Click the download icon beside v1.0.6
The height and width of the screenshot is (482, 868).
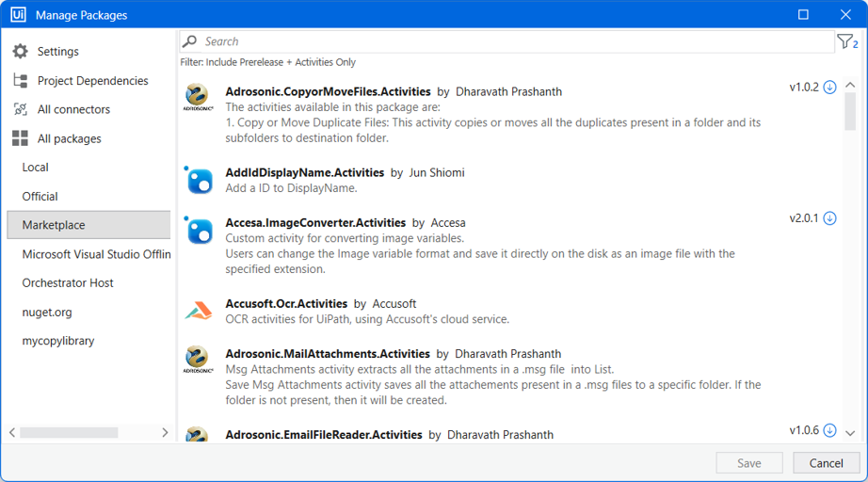pyautogui.click(x=829, y=430)
